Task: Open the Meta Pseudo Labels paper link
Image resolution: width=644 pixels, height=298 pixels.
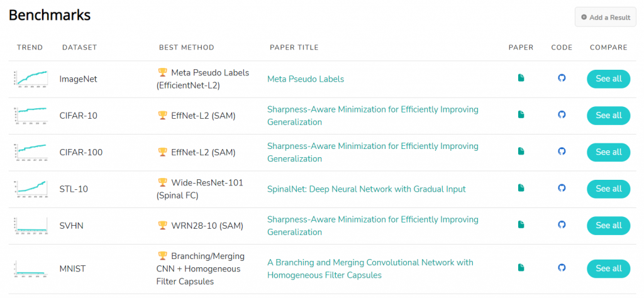Action: [306, 79]
